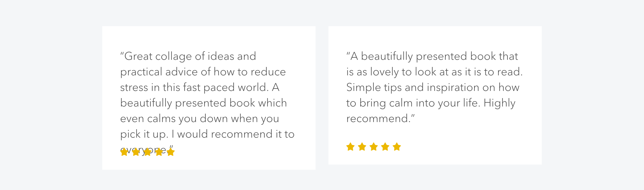
Task: Click "pick it up. I would recommend" line
Action: [207, 134]
